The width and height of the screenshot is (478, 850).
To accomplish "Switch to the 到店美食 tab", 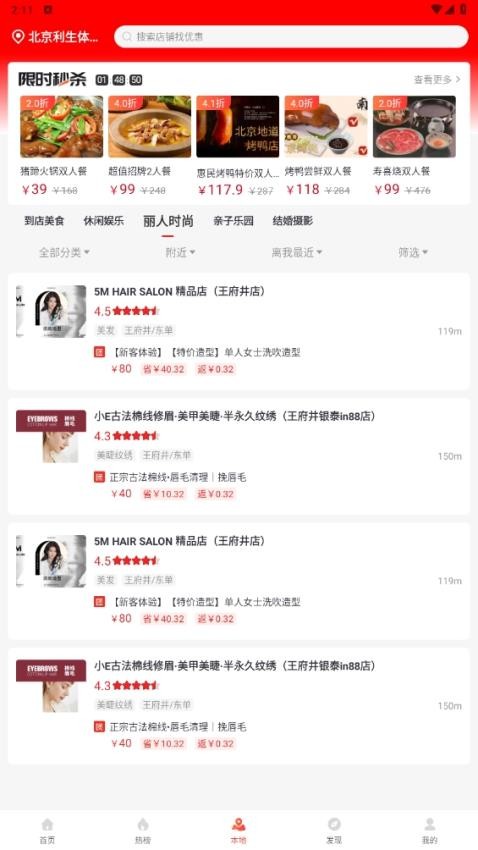I will 44,221.
